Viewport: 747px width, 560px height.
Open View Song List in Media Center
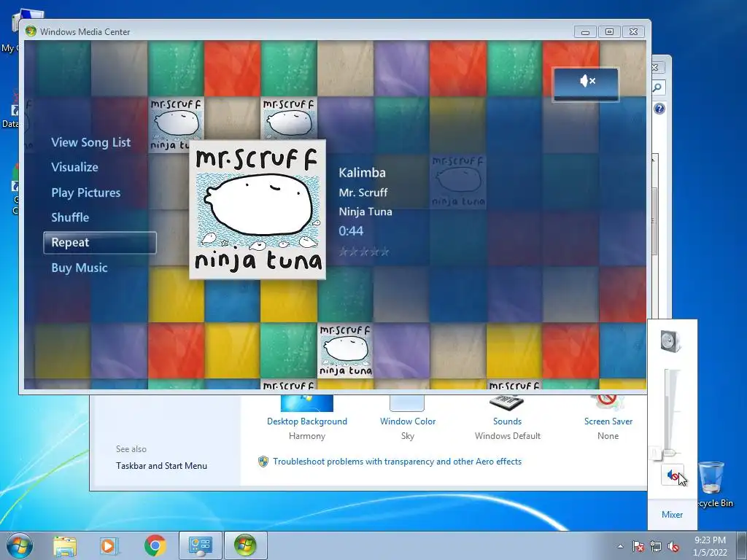90,142
